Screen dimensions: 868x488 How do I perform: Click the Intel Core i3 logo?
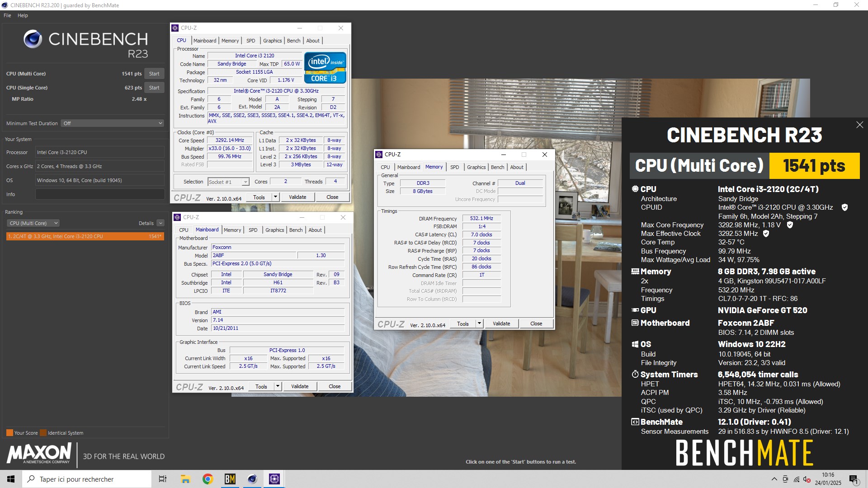(325, 68)
